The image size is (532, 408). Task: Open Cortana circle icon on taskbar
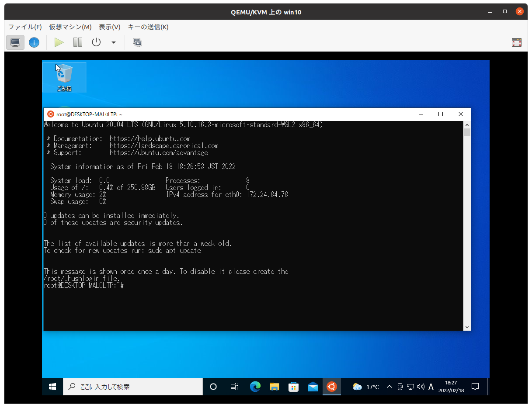[213, 387]
